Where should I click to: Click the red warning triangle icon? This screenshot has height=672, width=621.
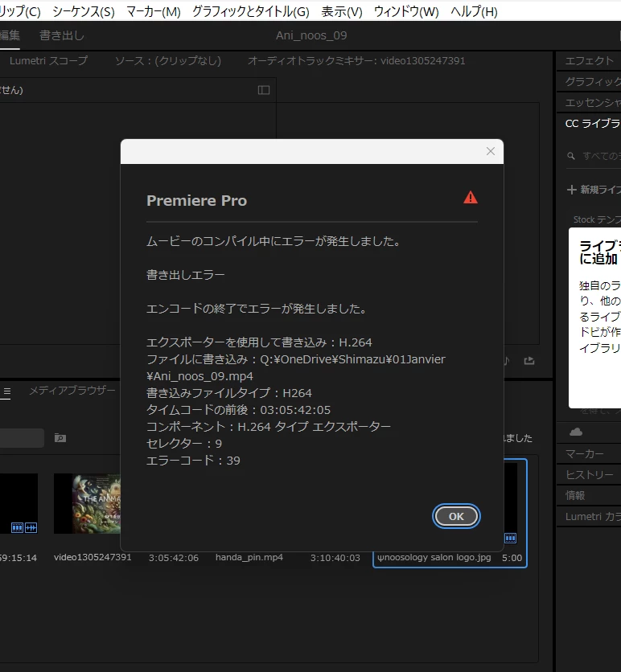[471, 198]
